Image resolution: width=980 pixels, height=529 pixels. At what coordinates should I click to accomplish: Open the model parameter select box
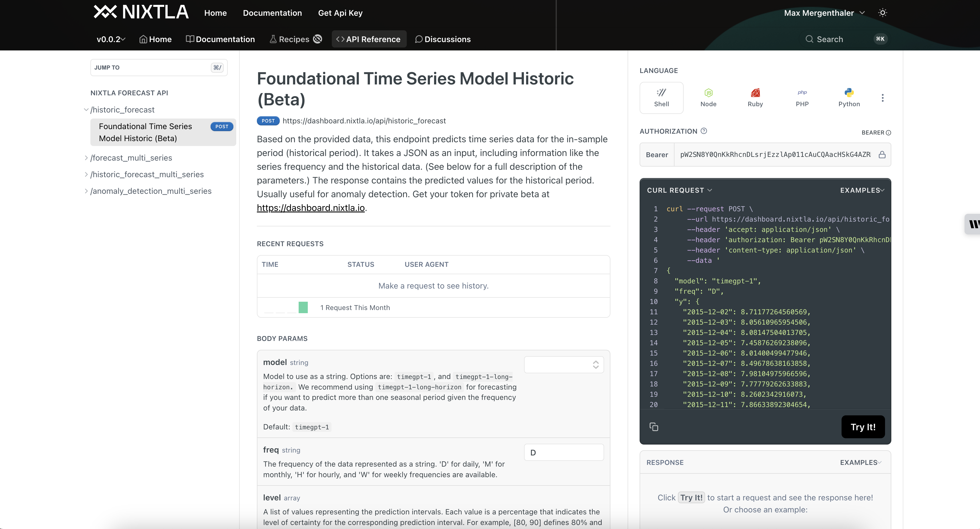(564, 365)
